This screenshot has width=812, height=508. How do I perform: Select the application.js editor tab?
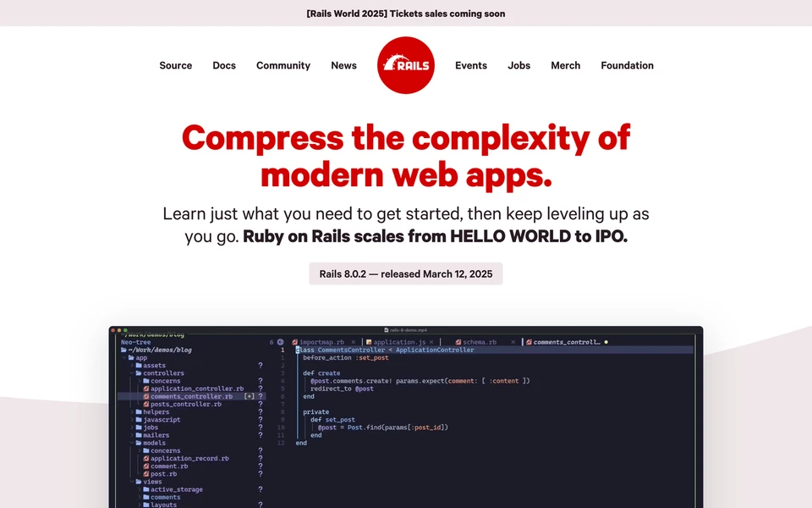pyautogui.click(x=399, y=342)
